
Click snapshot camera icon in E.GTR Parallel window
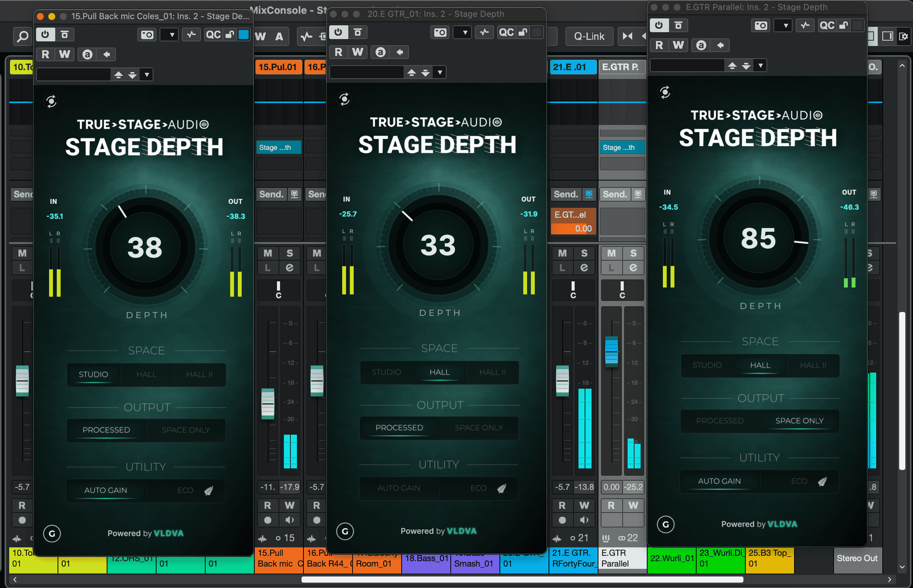pyautogui.click(x=761, y=26)
